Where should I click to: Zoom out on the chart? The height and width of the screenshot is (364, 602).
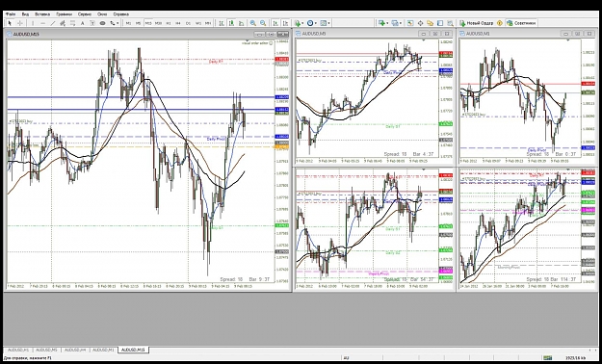[263, 23]
